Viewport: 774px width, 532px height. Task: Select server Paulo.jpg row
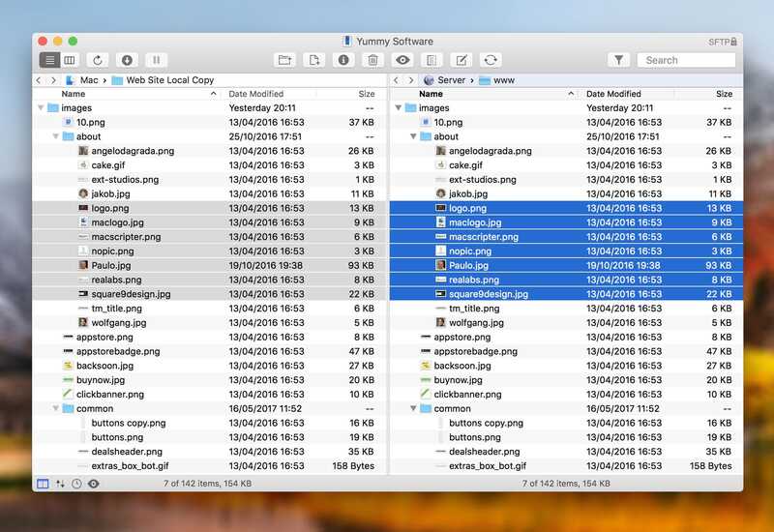pos(566,265)
